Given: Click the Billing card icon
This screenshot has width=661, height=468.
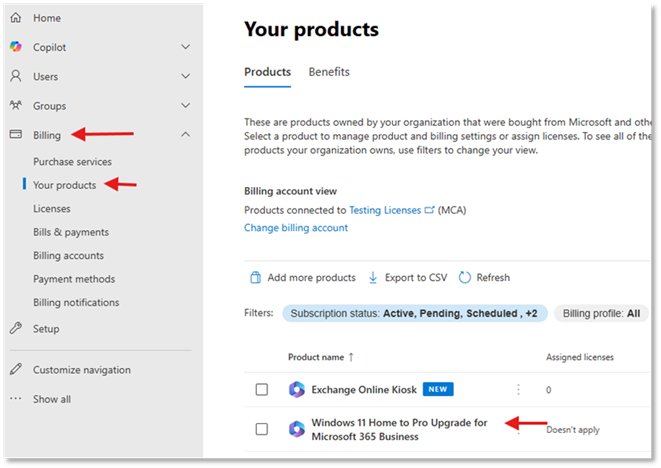Looking at the screenshot, I should click(x=16, y=134).
